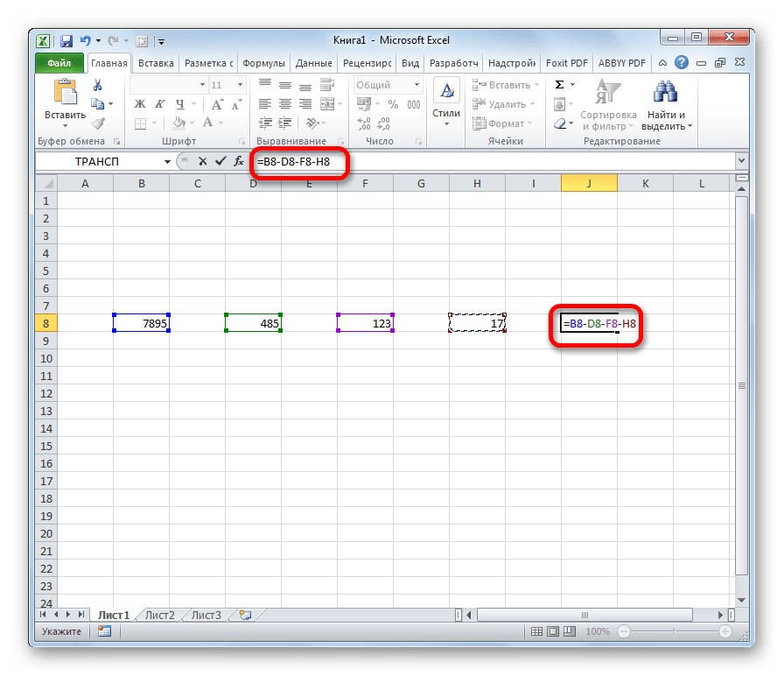Switch to the Лист2 sheet tab
Viewport: 784px width, 676px height.
click(159, 615)
